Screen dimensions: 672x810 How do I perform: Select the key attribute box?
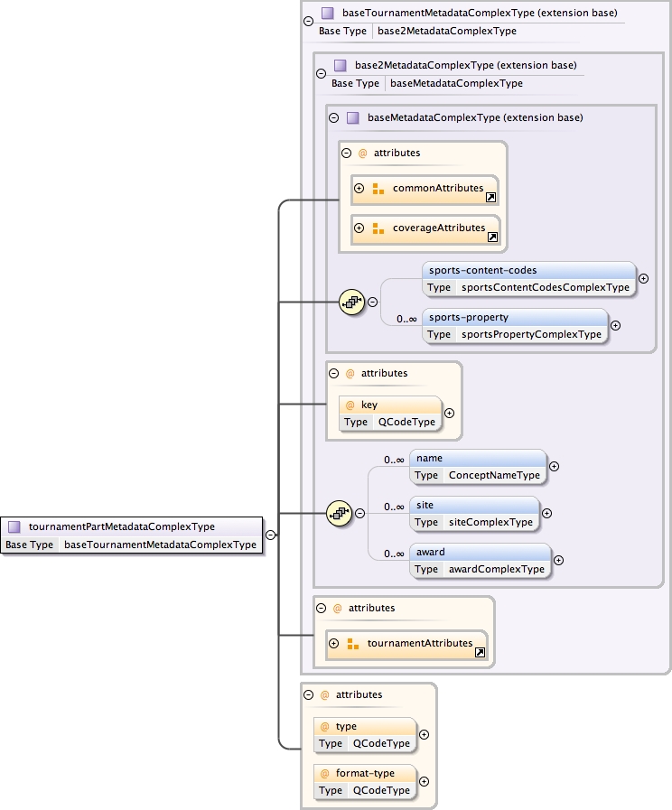[x=390, y=405]
